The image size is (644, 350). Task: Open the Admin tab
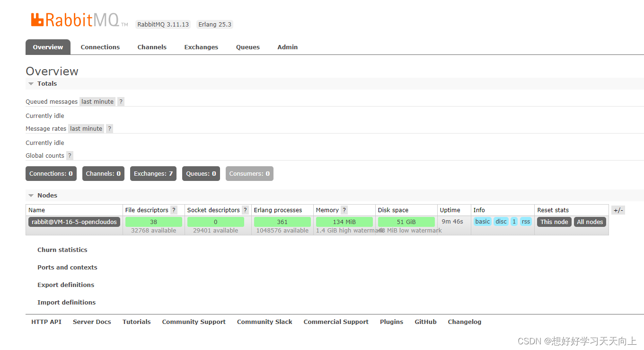288,47
